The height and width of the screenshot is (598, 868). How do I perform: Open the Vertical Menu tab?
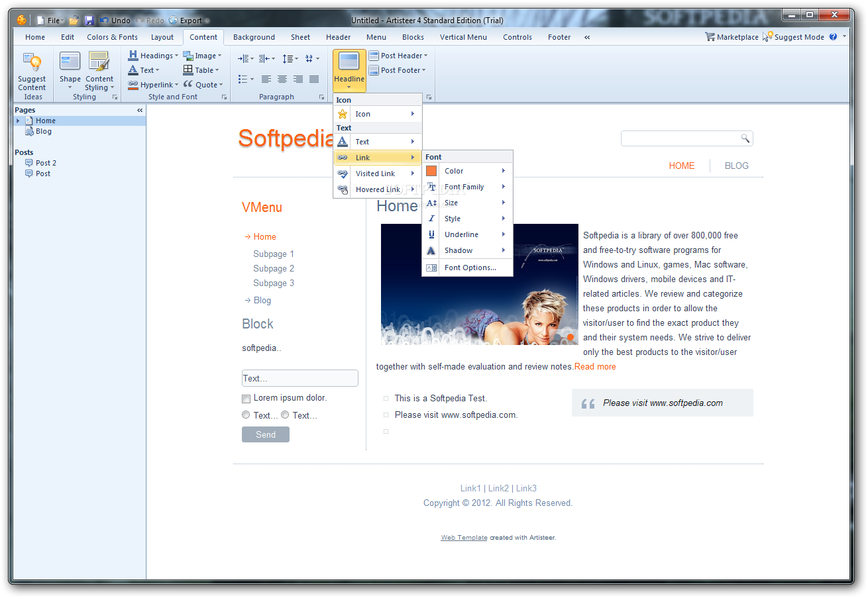point(463,37)
